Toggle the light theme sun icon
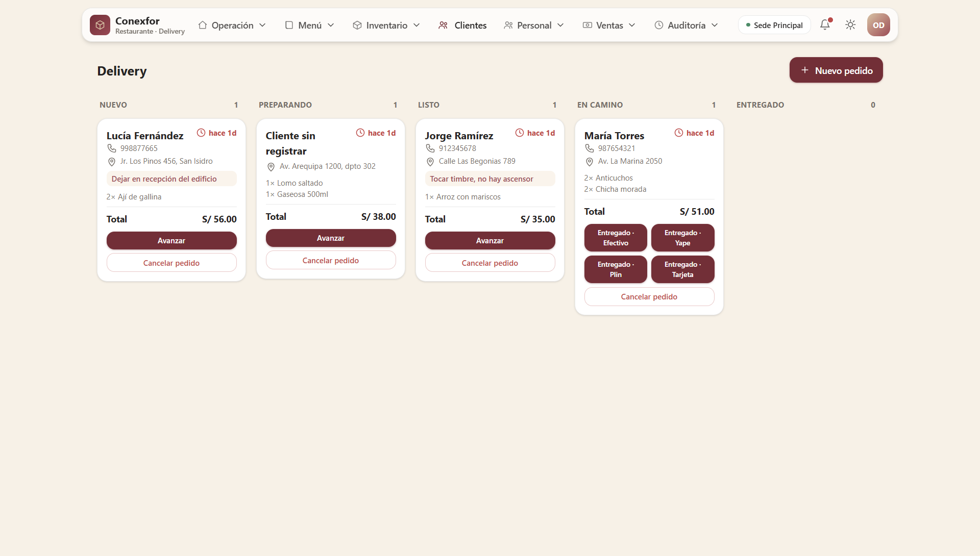 [850, 25]
